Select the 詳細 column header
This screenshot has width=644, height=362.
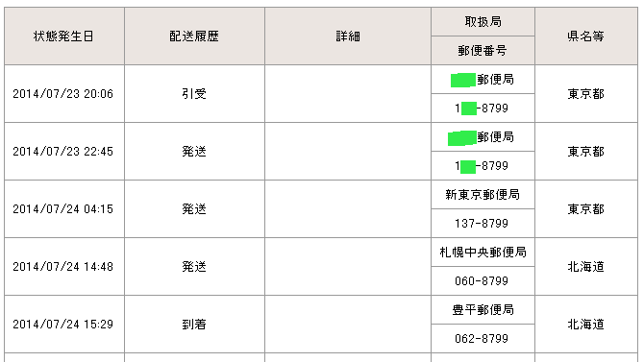coord(348,36)
